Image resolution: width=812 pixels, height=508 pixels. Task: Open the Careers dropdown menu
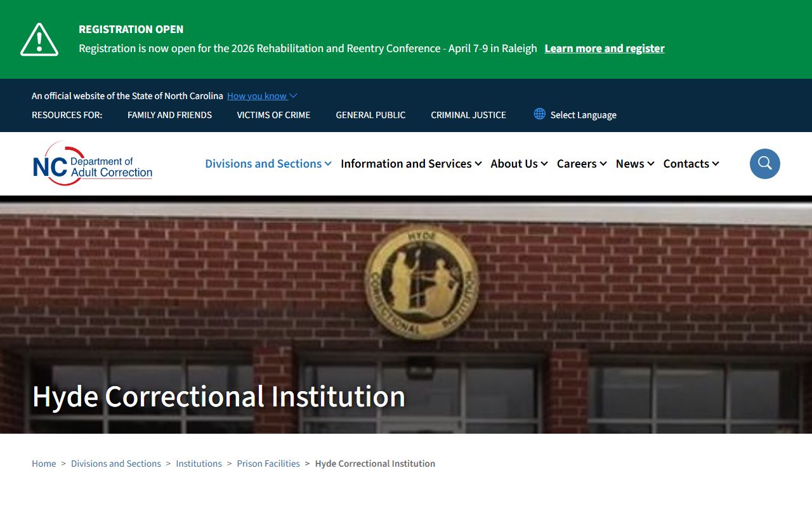[x=582, y=164]
